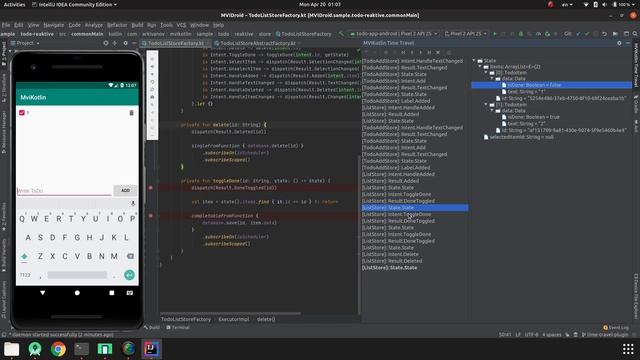The width and height of the screenshot is (640, 360).
Task: Toggle the todo item checkbox in emulator
Action: pyautogui.click(x=22, y=113)
